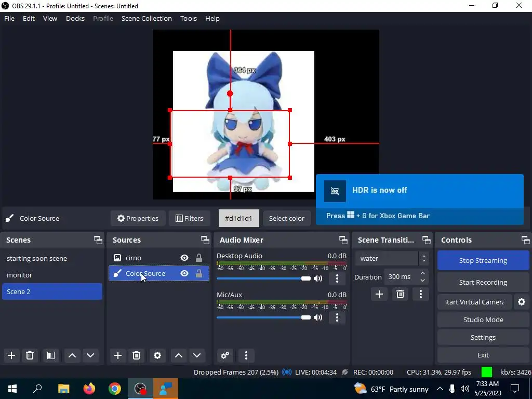Pop out the Controls dock

click(x=526, y=240)
